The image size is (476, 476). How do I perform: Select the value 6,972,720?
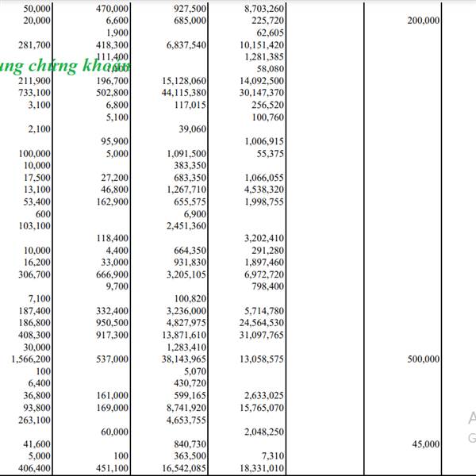[x=264, y=274]
